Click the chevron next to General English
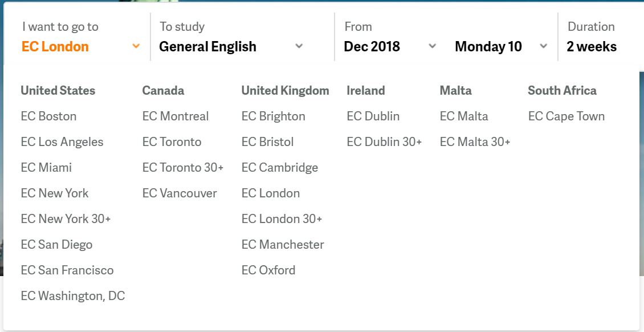This screenshot has height=332, width=644. tap(299, 46)
